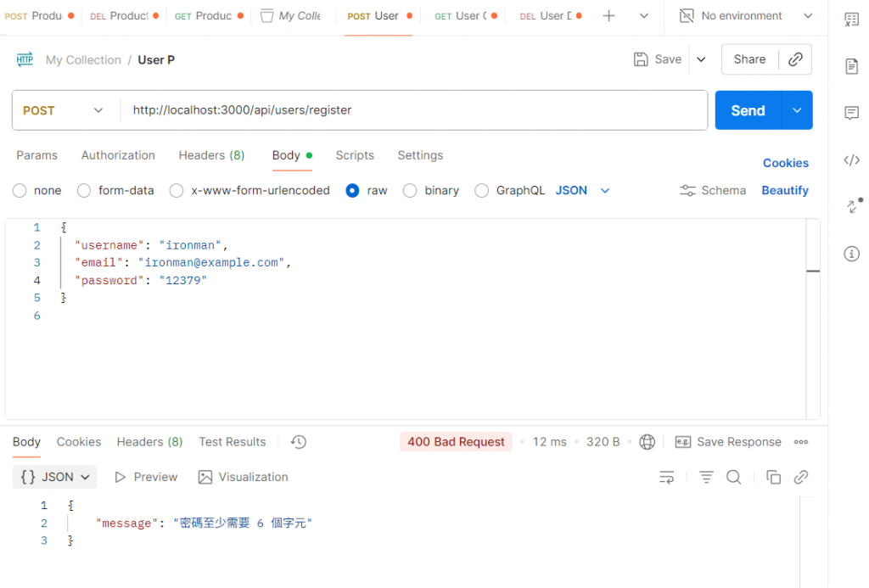Select the x-www-form-urlencoded radio button
869x588 pixels.
[177, 191]
